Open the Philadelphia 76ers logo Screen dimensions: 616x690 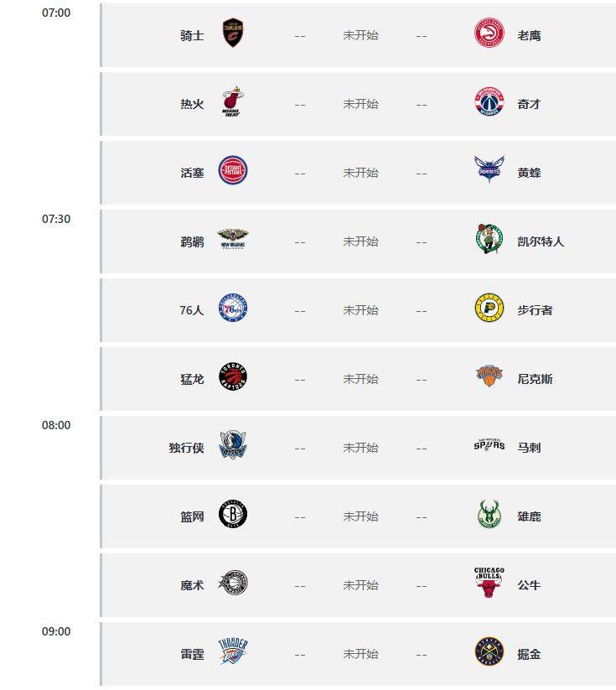point(234,309)
